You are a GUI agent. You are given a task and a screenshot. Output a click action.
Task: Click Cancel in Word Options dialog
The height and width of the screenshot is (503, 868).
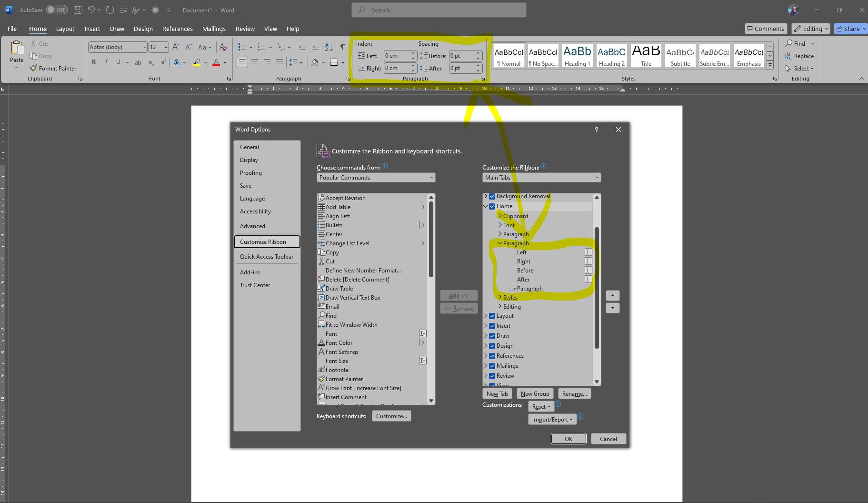pyautogui.click(x=608, y=439)
